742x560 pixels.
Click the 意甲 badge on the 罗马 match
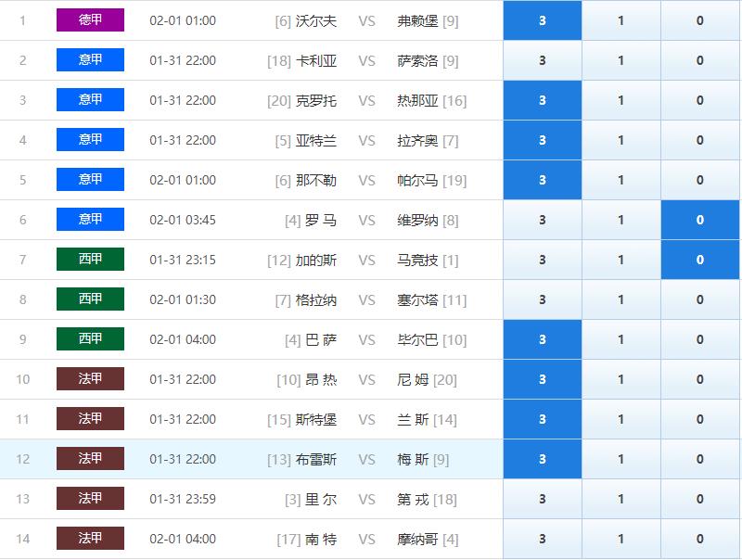pos(90,220)
